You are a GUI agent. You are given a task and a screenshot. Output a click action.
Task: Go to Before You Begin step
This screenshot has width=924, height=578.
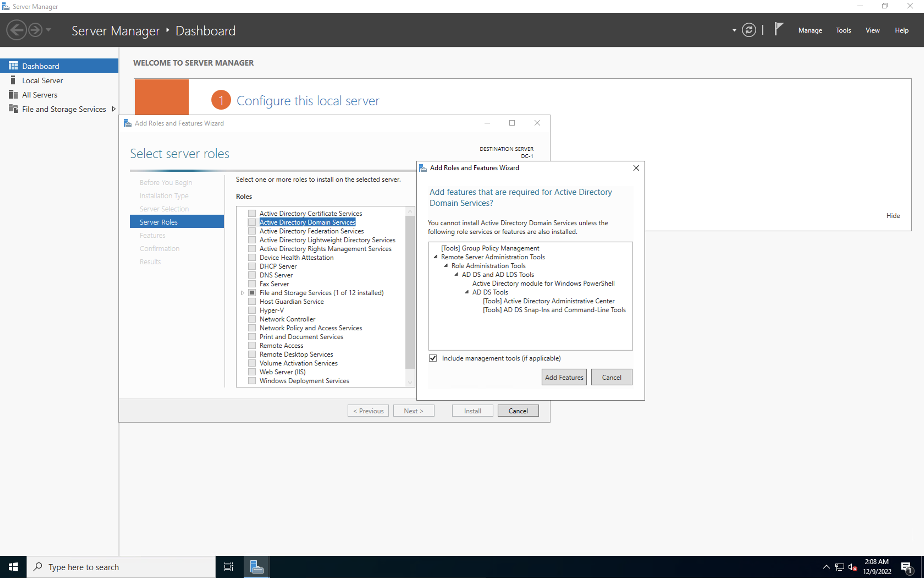click(x=166, y=182)
